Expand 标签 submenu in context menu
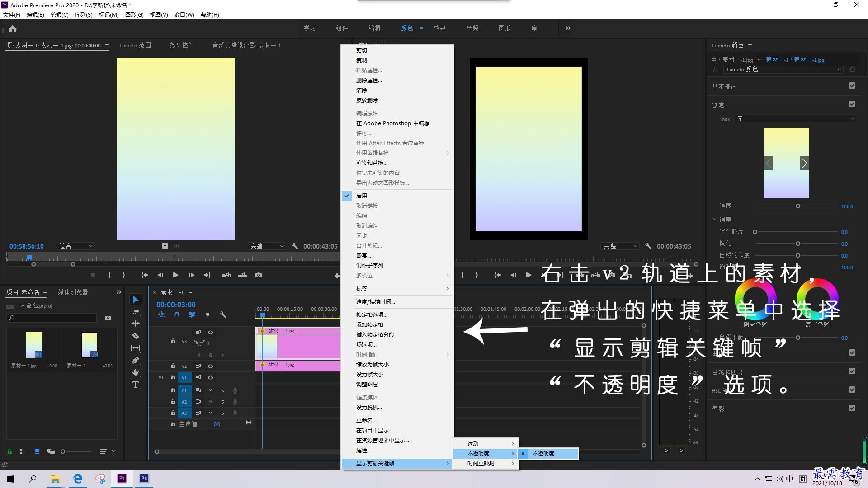This screenshot has height=488, width=868. pyautogui.click(x=397, y=289)
